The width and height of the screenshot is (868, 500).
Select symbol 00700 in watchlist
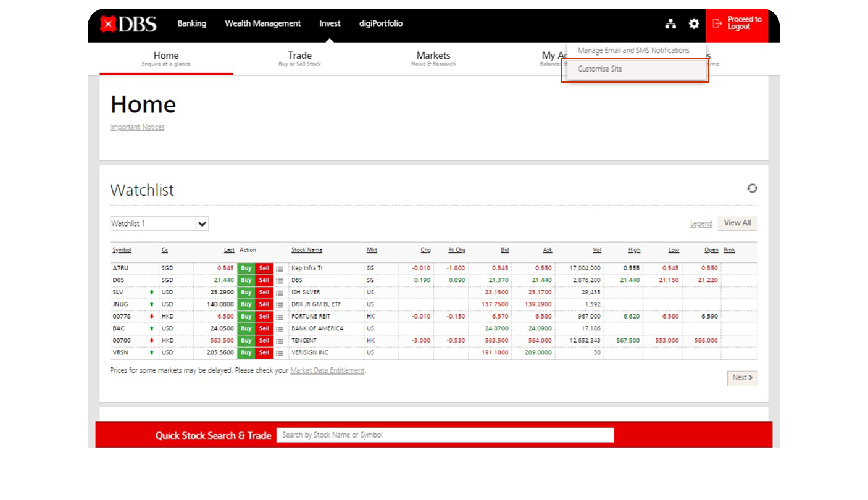click(x=121, y=341)
